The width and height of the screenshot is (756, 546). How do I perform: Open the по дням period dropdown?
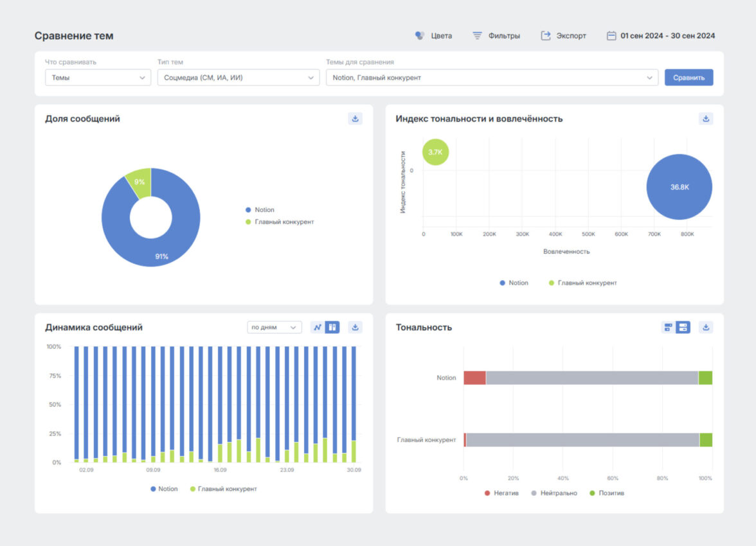tap(274, 327)
